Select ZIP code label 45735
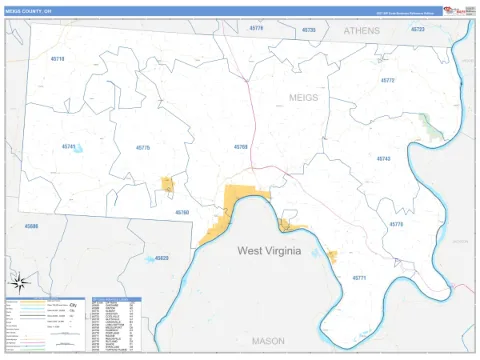The height and width of the screenshot is (360, 480). coord(308,30)
